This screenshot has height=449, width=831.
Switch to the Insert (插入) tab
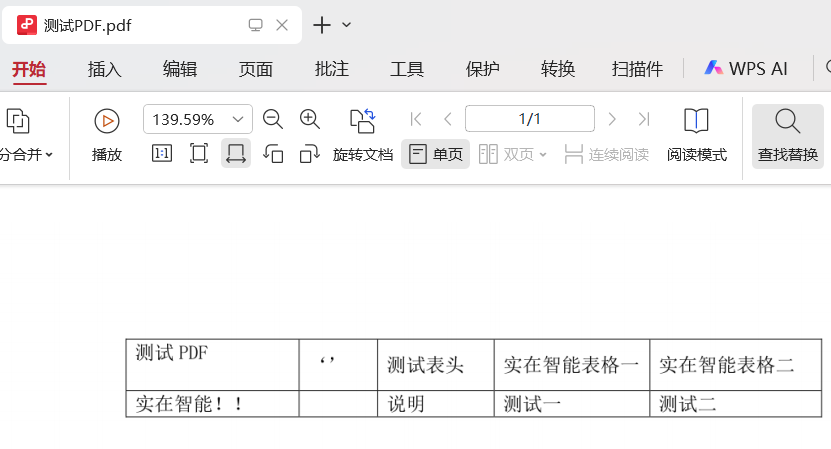[x=105, y=69]
